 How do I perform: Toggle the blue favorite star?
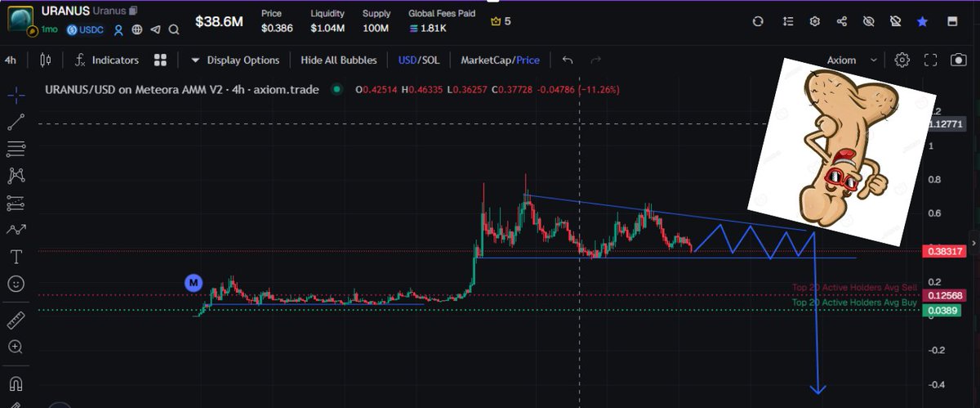[x=923, y=21]
